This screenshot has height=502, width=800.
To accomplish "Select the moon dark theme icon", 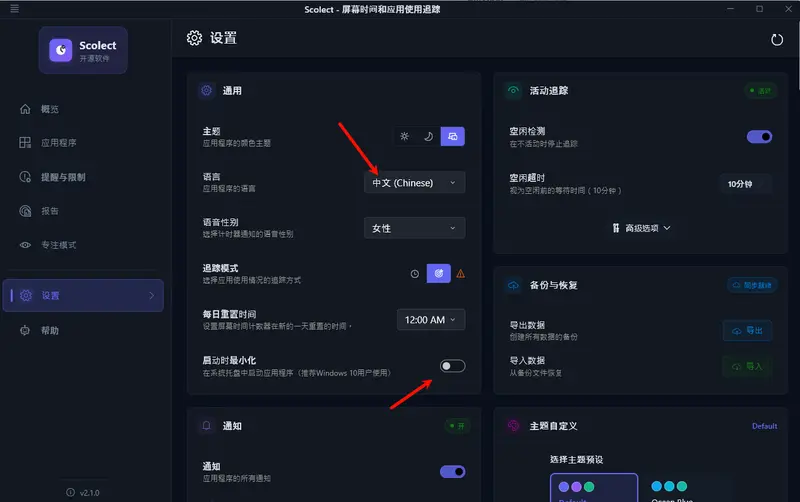I will point(429,136).
